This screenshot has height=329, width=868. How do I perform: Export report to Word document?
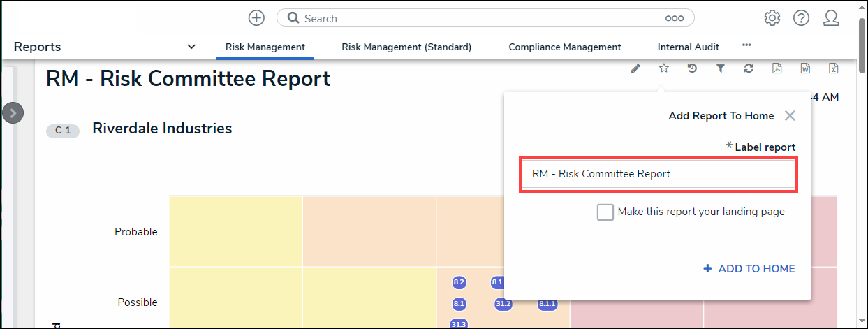pos(805,68)
